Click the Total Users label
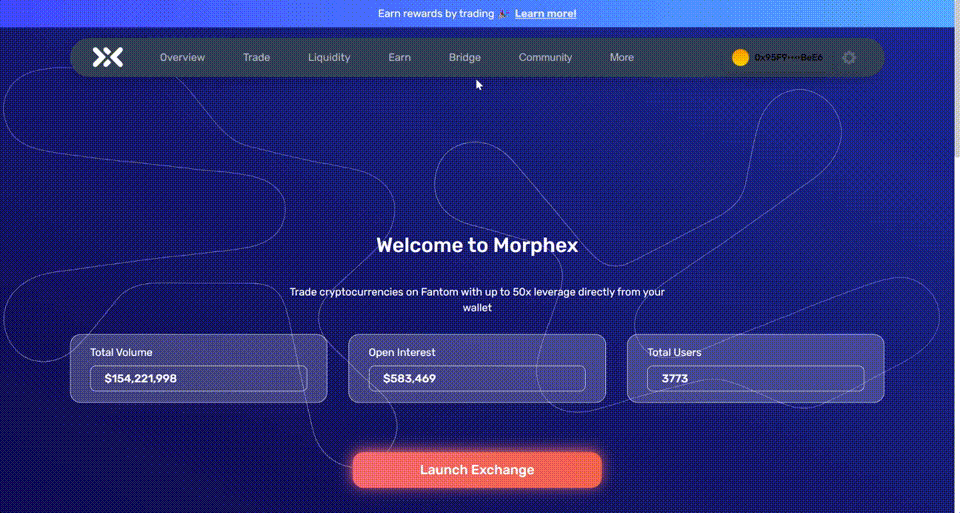960x513 pixels. 674,353
